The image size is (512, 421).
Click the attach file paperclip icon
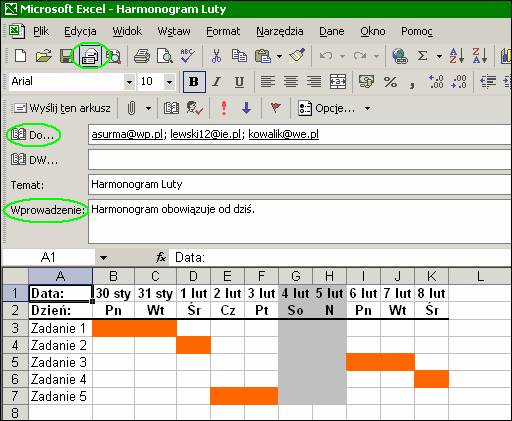click(131, 108)
